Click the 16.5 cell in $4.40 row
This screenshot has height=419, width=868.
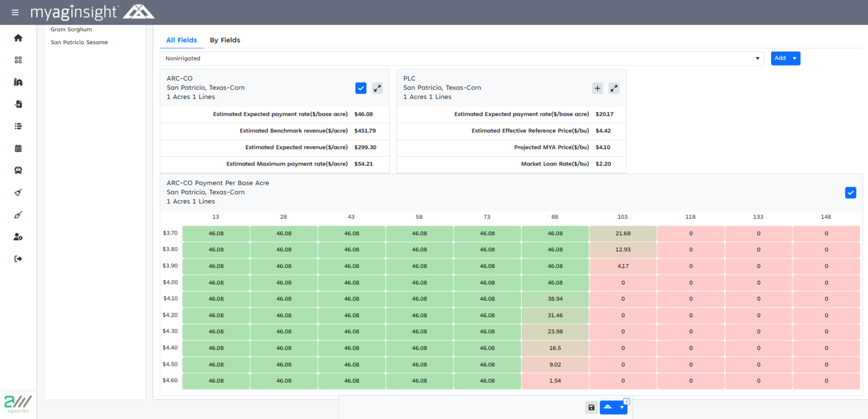tap(554, 348)
